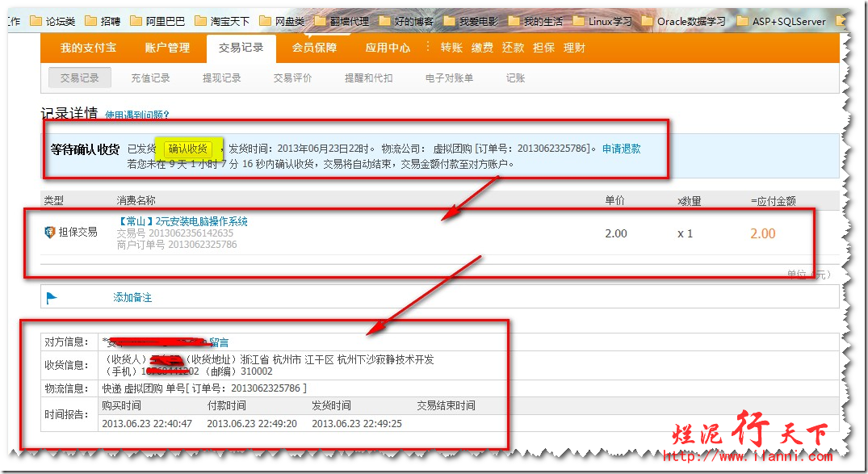Open the 招聘 bookmark folder

(103, 21)
